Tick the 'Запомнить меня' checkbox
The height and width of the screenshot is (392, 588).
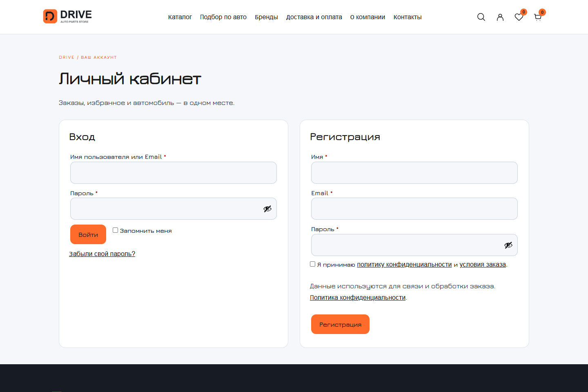(x=115, y=230)
